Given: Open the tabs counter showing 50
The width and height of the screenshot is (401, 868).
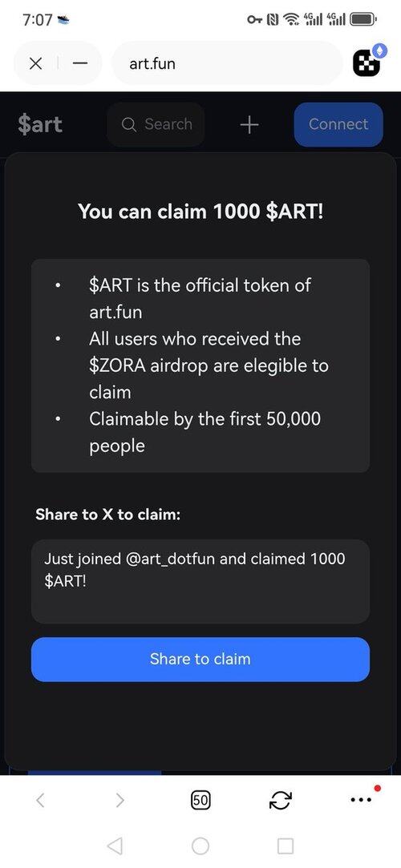Looking at the screenshot, I should 200,799.
